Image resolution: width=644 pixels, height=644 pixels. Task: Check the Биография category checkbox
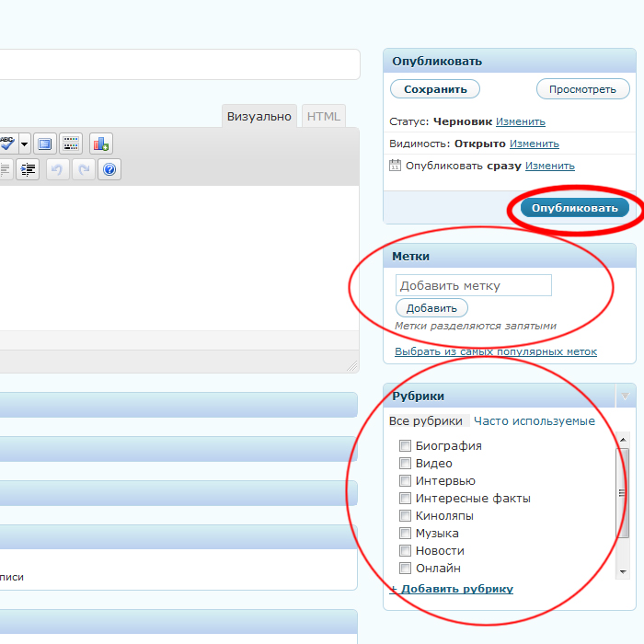[x=405, y=446]
